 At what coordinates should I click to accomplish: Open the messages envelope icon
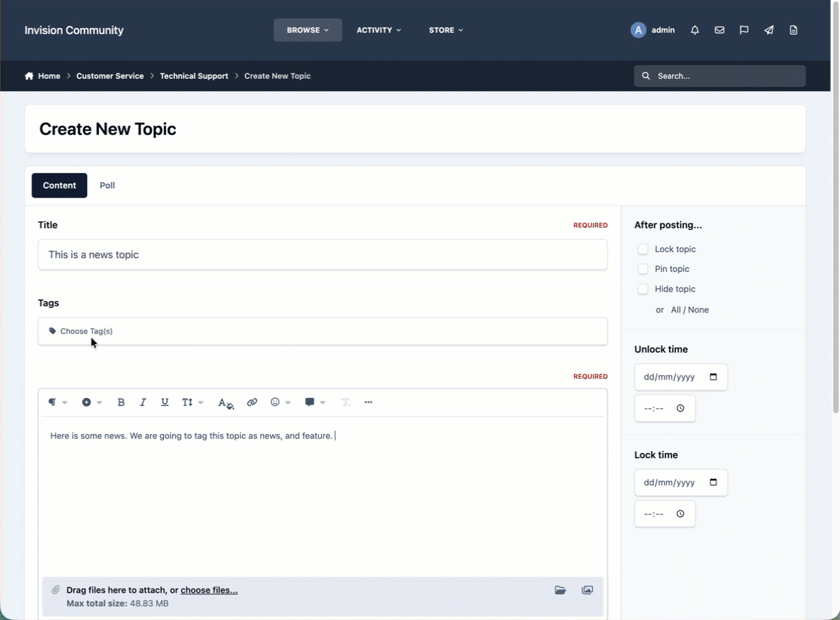click(x=719, y=30)
